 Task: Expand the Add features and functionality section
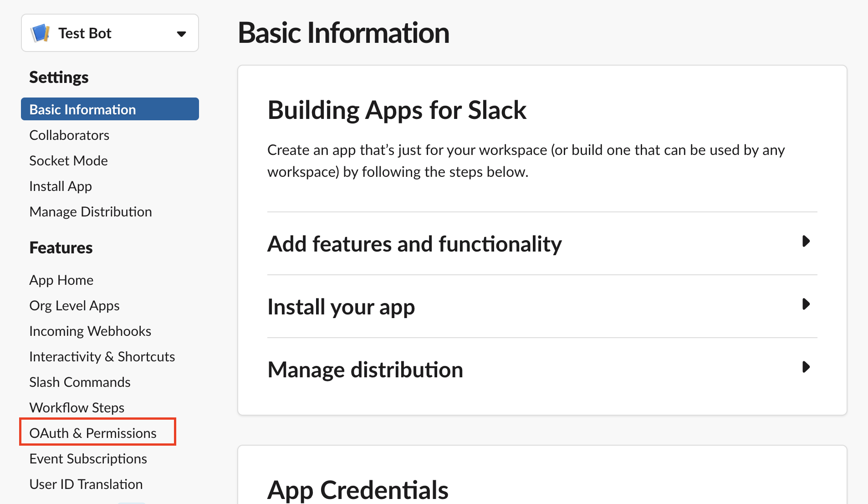pos(805,242)
